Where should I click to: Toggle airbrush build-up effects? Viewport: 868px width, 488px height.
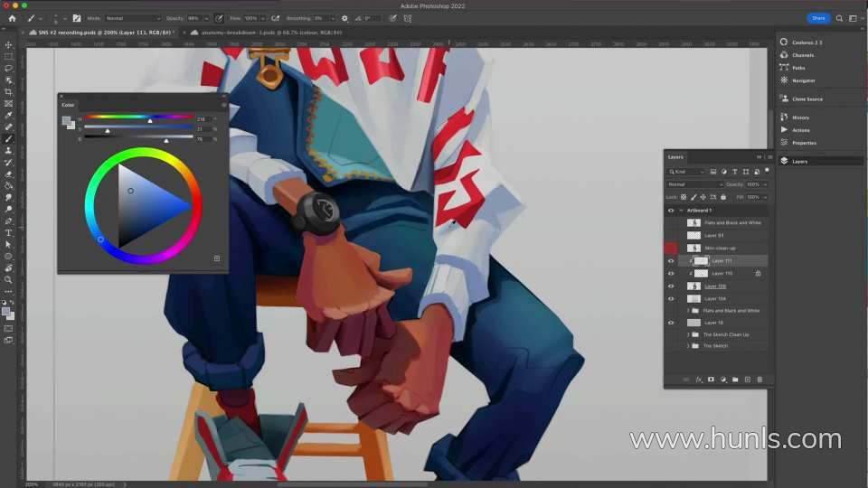point(275,18)
